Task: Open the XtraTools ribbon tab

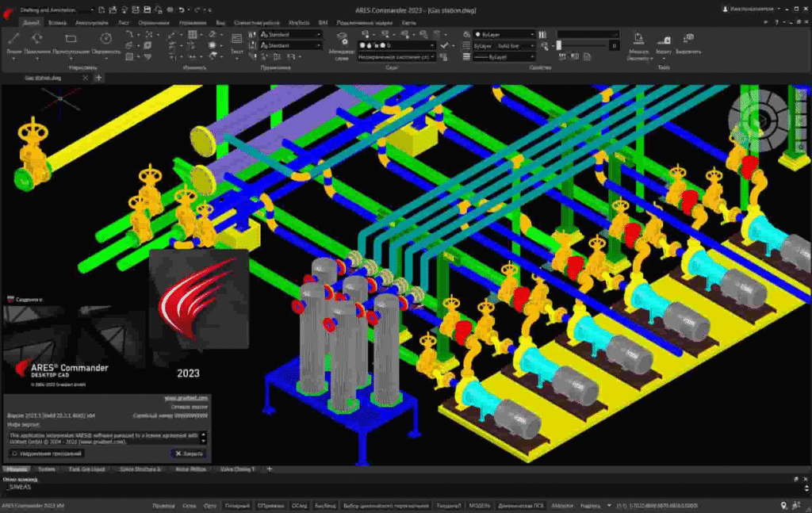Action: 299,23
